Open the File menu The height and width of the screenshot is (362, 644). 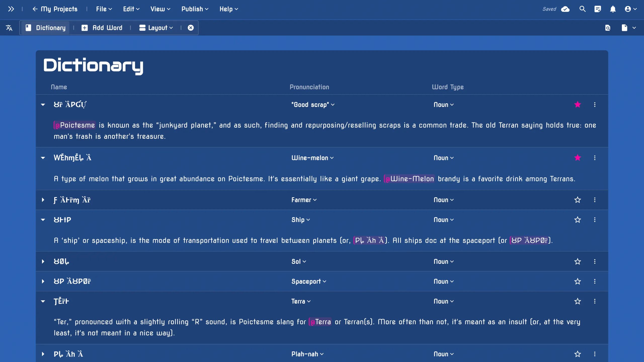click(x=104, y=9)
